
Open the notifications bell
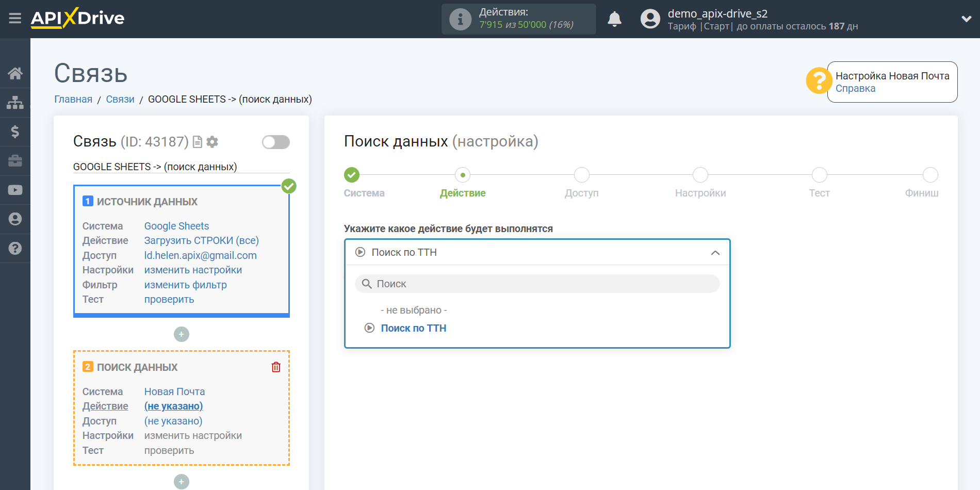pos(614,19)
